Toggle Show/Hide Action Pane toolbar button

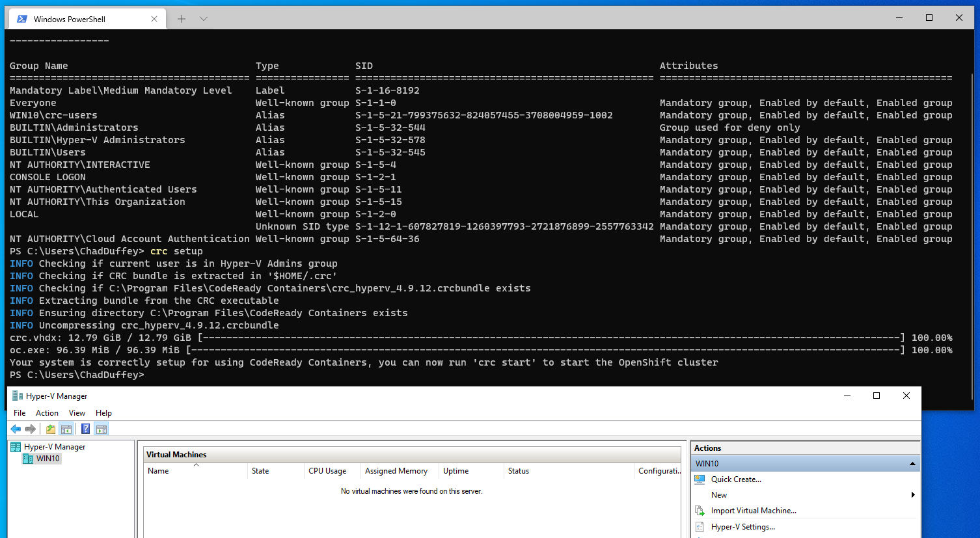click(x=101, y=429)
